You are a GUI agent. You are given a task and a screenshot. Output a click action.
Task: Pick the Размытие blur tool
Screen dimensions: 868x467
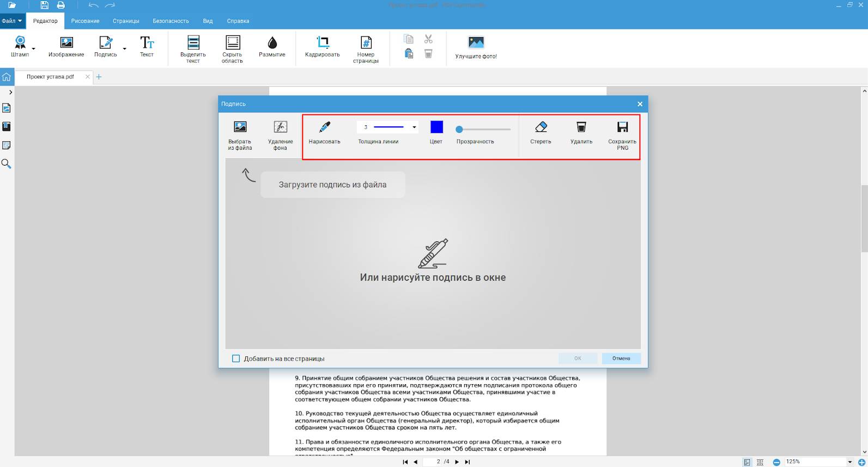click(x=272, y=46)
